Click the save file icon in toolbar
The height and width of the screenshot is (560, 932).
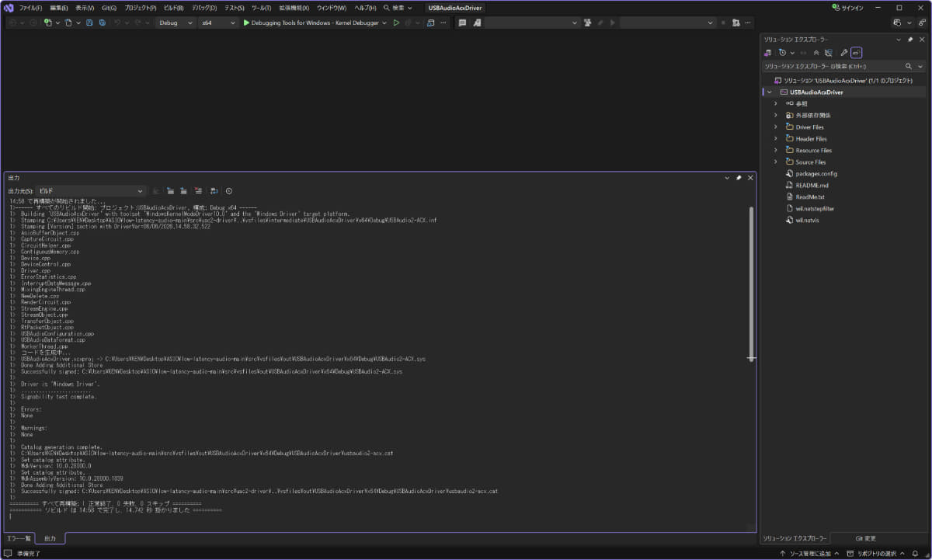(x=90, y=23)
